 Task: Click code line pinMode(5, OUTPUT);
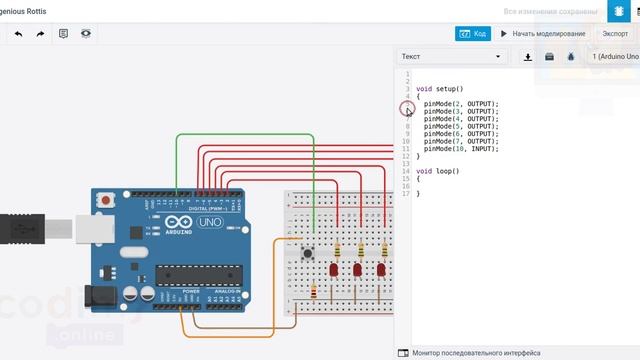(x=461, y=126)
